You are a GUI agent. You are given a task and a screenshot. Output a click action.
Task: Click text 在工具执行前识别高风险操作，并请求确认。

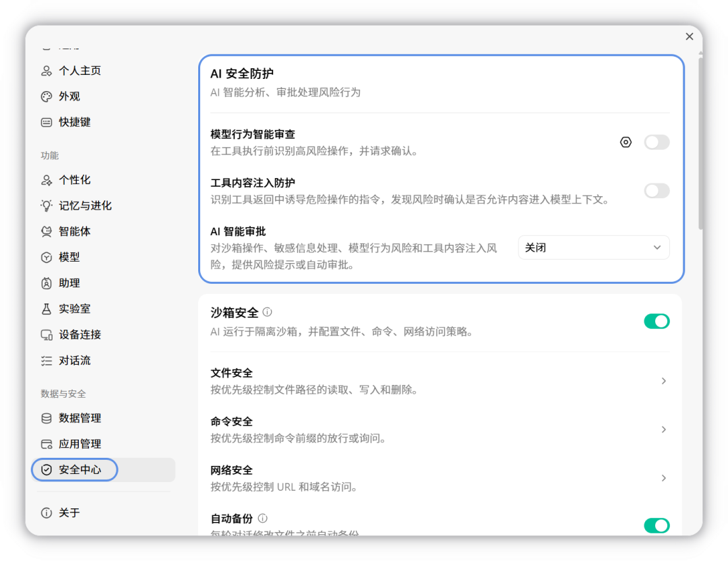pos(314,151)
